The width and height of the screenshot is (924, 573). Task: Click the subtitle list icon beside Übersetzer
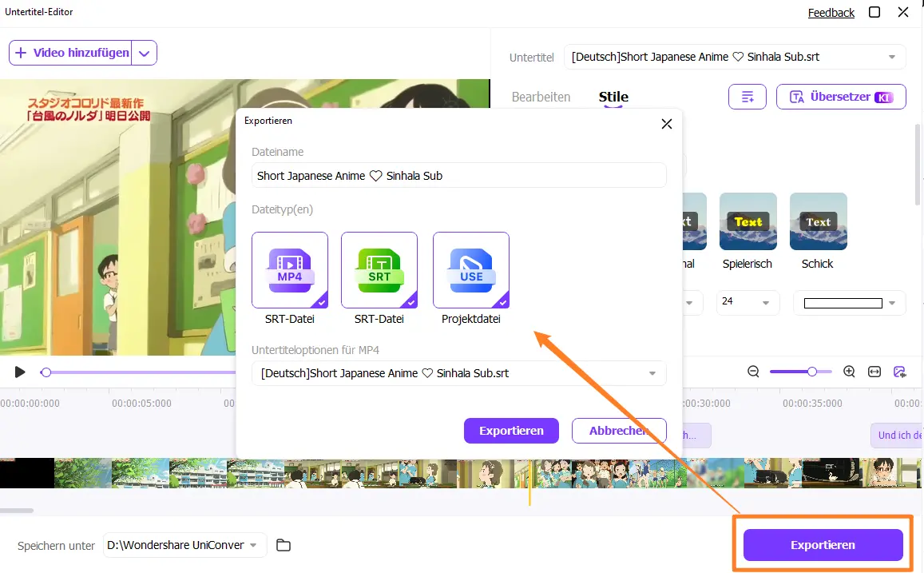point(748,97)
